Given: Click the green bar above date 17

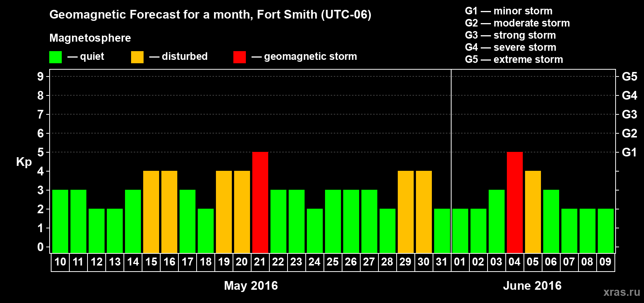Looking at the screenshot, I should 188,222.
